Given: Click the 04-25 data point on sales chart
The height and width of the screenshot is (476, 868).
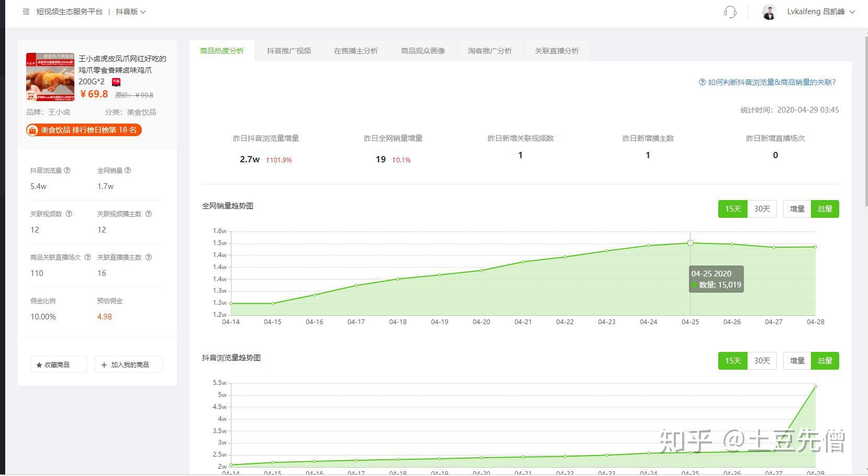Looking at the screenshot, I should pyautogui.click(x=691, y=243).
